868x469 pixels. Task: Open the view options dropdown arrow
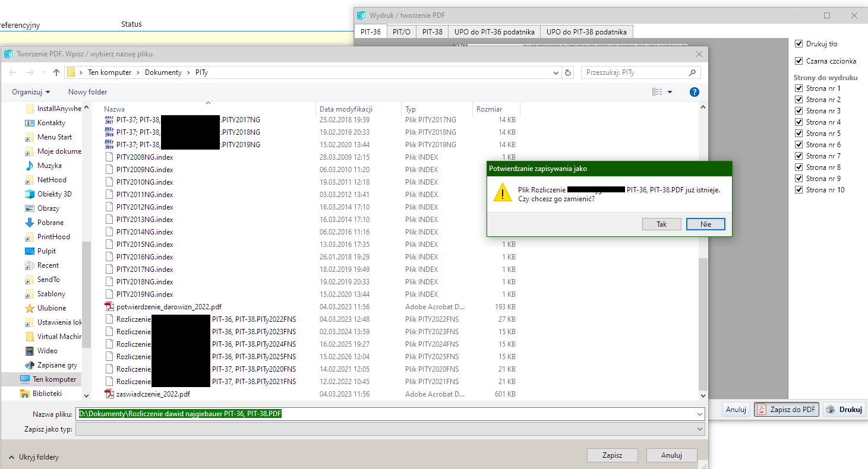tap(670, 92)
